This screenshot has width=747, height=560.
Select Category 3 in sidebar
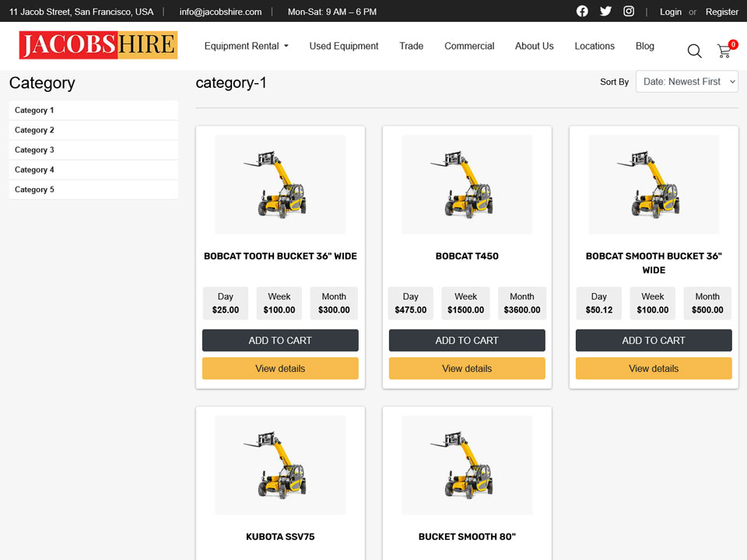point(34,150)
